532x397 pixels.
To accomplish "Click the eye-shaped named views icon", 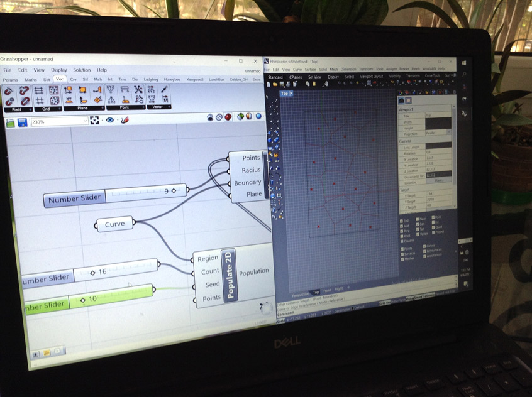I will [110, 120].
